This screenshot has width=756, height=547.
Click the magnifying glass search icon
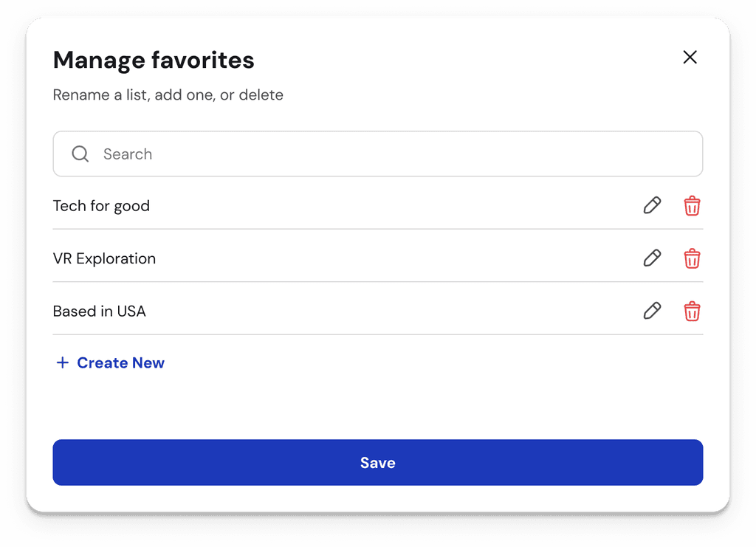[80, 154]
